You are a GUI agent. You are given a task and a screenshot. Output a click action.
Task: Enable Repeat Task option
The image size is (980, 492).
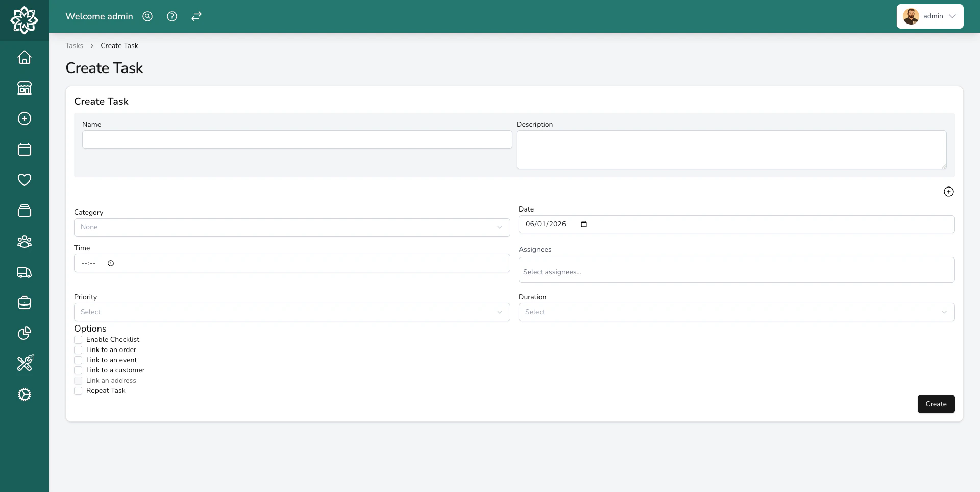[x=78, y=391]
